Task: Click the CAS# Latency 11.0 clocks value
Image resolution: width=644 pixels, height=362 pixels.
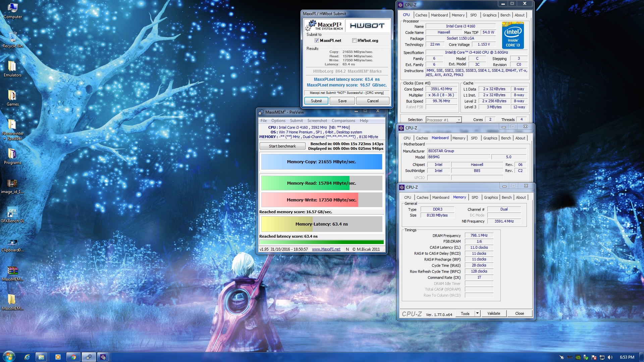Action: [479, 248]
